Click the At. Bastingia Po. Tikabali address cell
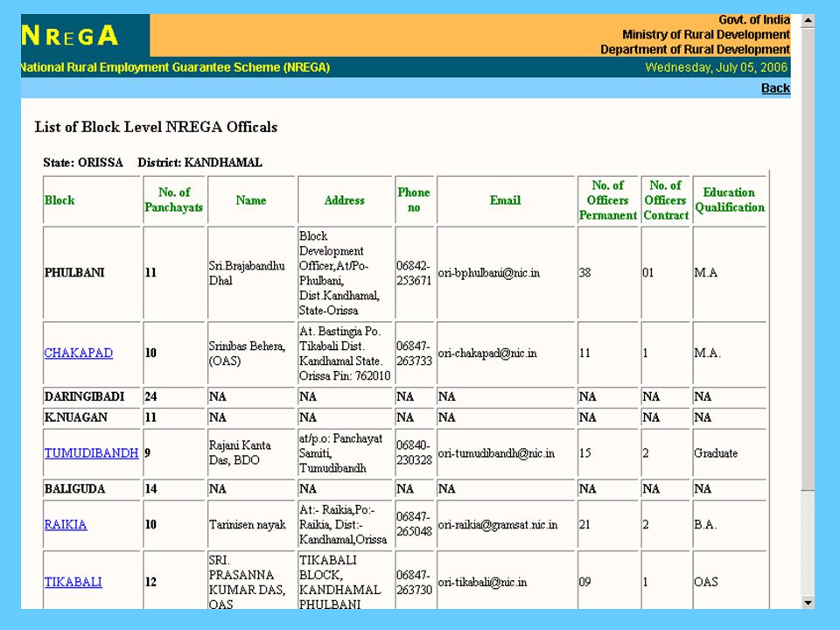This screenshot has width=840, height=630. coord(345,353)
